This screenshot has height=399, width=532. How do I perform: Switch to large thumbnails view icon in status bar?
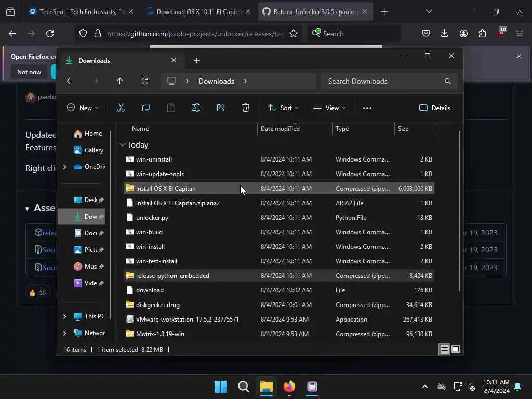coord(456,350)
